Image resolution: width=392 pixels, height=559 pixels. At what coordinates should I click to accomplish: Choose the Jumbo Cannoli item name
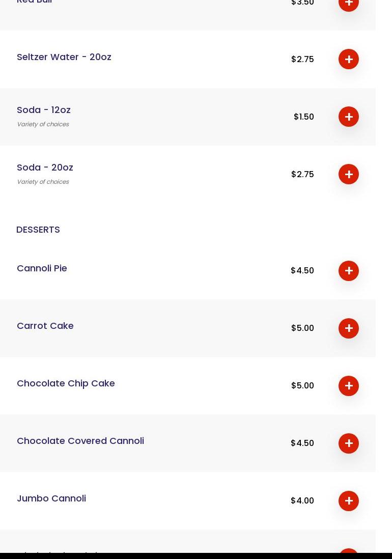51,498
